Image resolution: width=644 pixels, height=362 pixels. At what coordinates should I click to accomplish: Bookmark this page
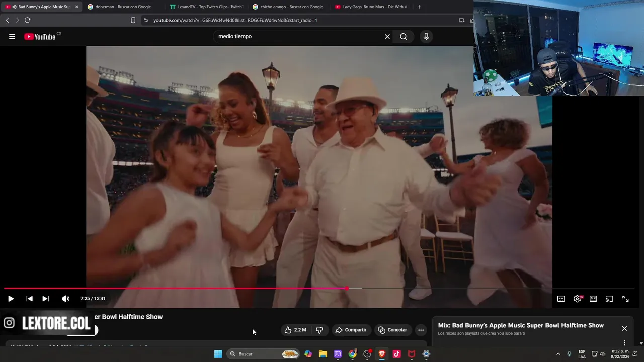click(x=133, y=20)
